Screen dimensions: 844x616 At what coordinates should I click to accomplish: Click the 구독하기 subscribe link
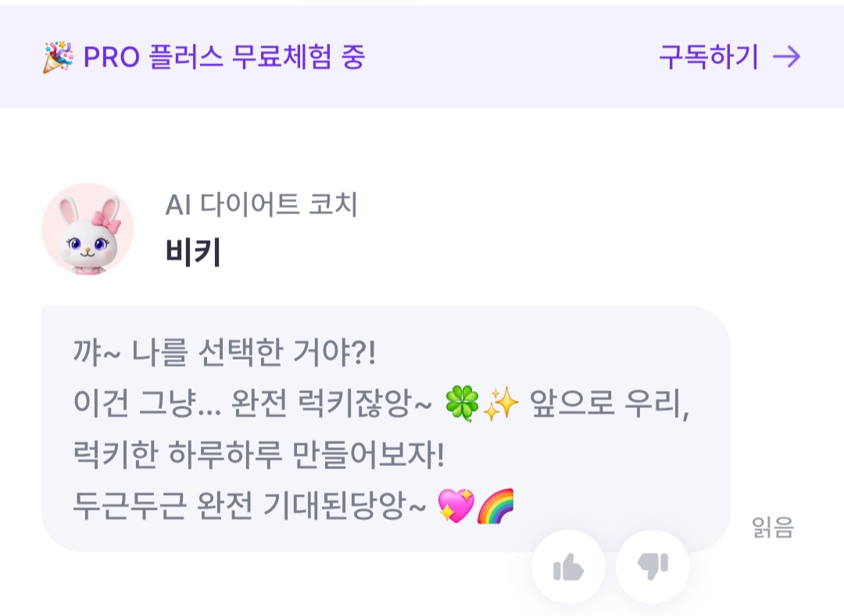(x=708, y=57)
